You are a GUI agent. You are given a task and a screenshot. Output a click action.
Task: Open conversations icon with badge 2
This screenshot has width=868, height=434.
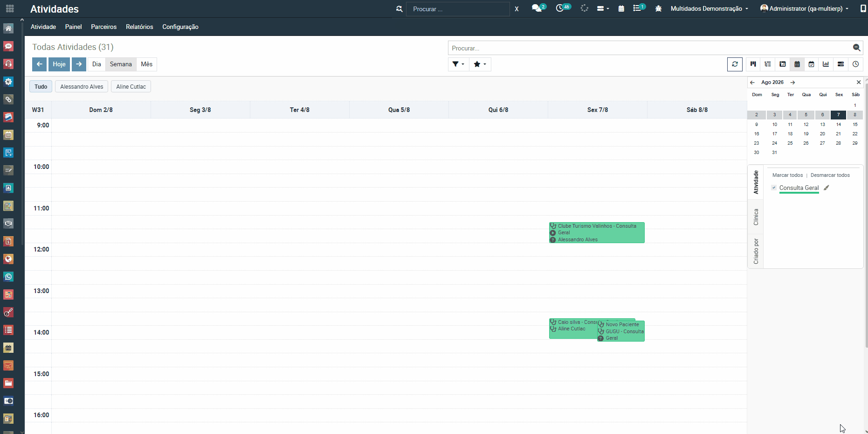(x=539, y=8)
